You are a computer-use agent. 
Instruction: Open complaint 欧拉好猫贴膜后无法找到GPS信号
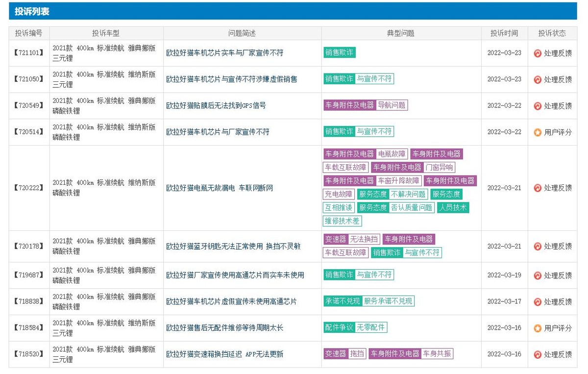[216, 105]
